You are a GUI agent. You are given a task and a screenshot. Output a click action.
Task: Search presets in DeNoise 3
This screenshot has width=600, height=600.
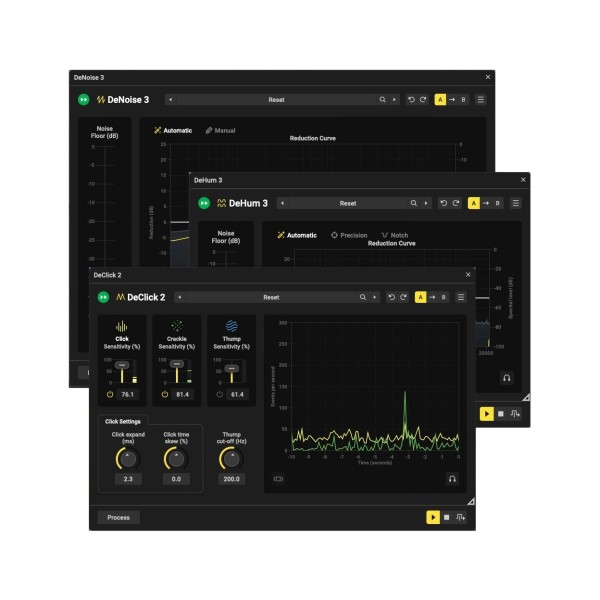point(382,100)
